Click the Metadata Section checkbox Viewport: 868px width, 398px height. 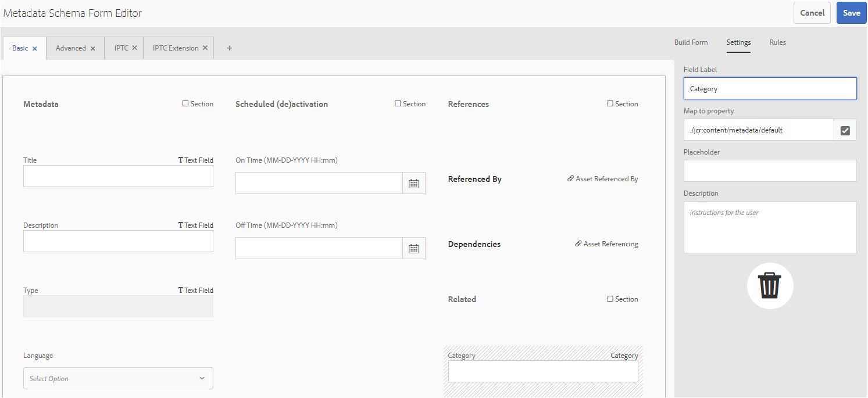pyautogui.click(x=185, y=104)
